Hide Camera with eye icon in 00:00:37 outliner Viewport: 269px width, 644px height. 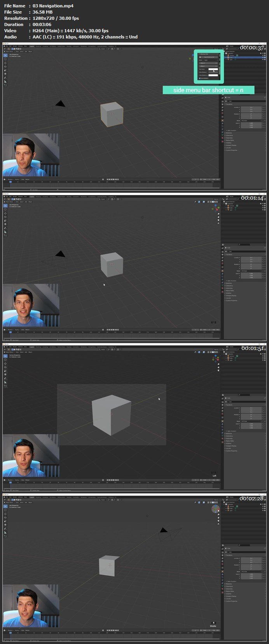[263, 55]
